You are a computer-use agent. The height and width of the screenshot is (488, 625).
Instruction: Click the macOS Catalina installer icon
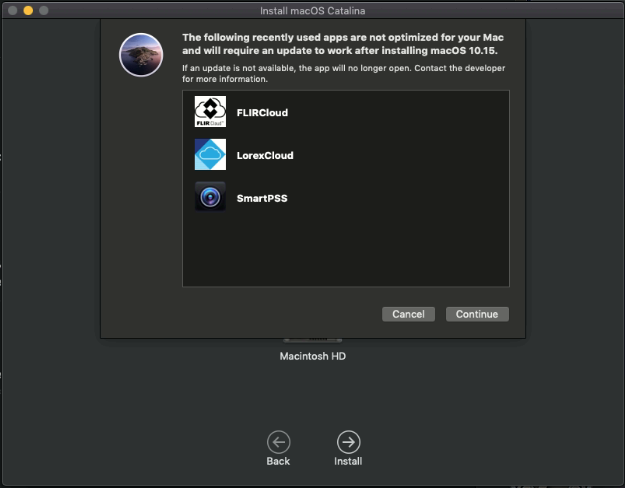tap(141, 55)
